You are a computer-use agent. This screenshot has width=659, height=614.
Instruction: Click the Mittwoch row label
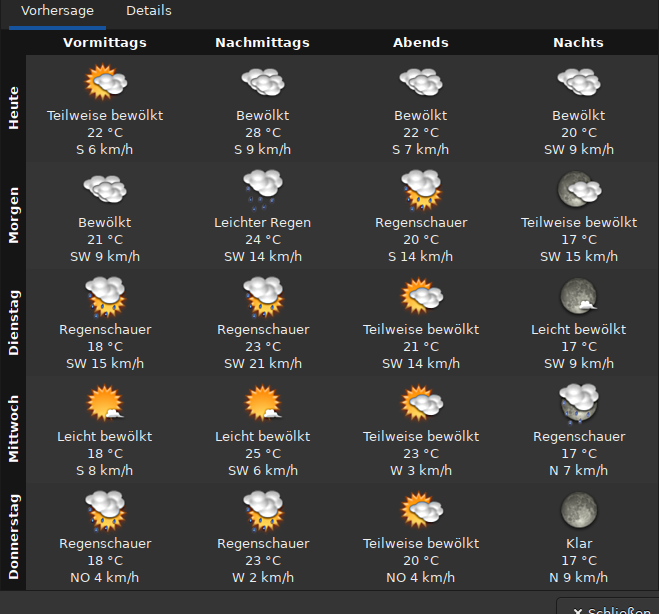pyautogui.click(x=13, y=429)
